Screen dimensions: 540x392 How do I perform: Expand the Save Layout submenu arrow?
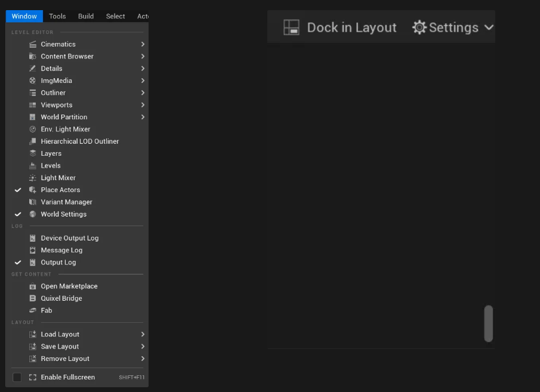pos(143,347)
